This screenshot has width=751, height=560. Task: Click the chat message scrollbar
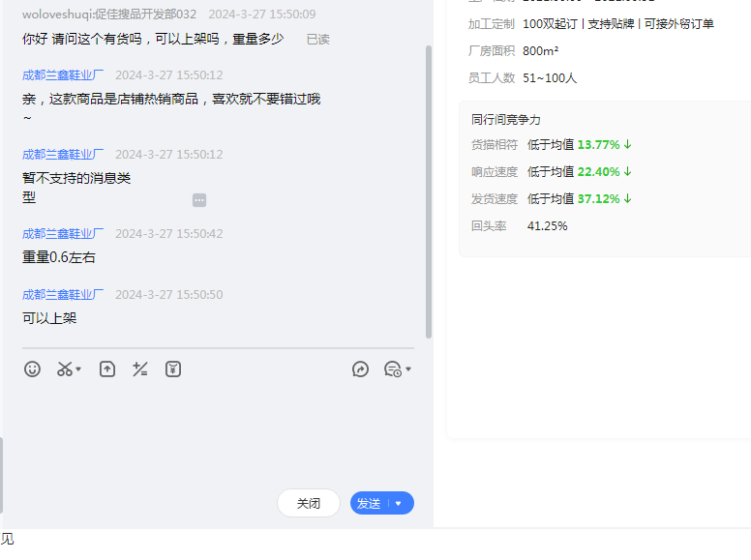[429, 193]
